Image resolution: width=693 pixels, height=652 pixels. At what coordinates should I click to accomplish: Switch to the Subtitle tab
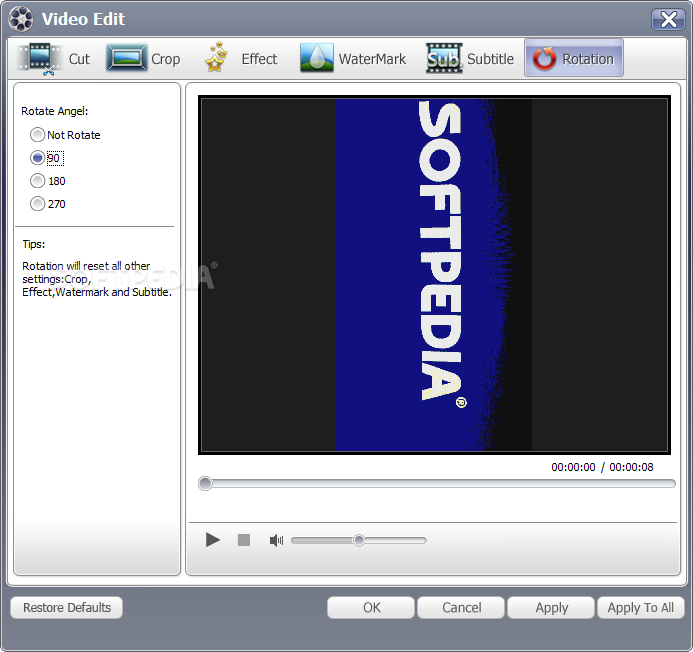pyautogui.click(x=470, y=59)
